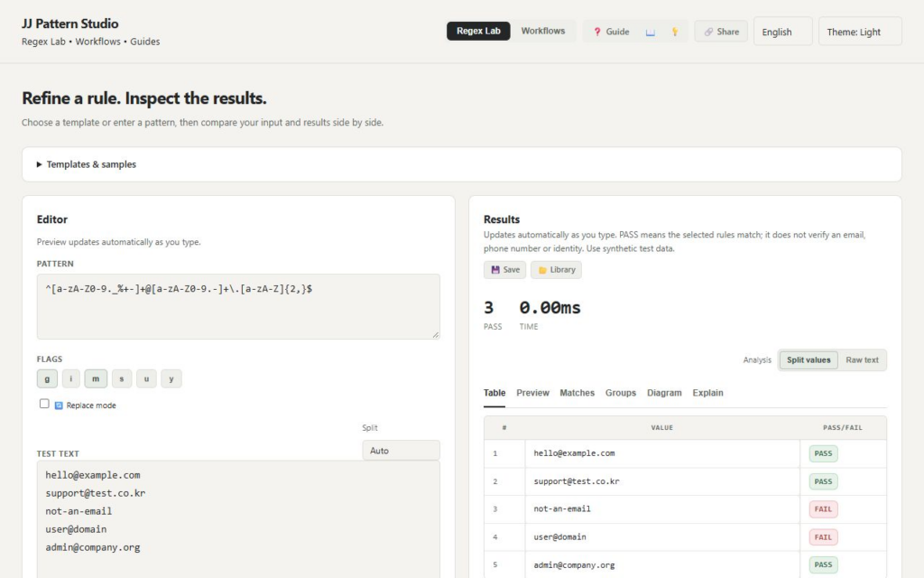The height and width of the screenshot is (578, 924).
Task: Toggle the u unicode flag
Action: 147,378
